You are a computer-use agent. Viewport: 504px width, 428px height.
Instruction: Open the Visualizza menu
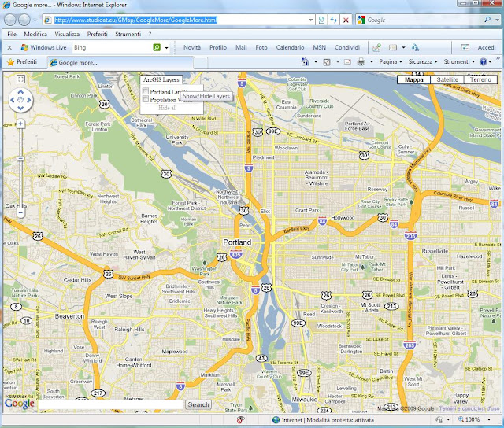click(x=67, y=34)
